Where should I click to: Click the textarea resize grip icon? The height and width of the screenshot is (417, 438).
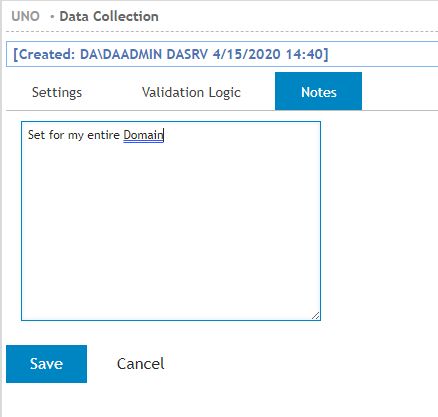(316, 315)
